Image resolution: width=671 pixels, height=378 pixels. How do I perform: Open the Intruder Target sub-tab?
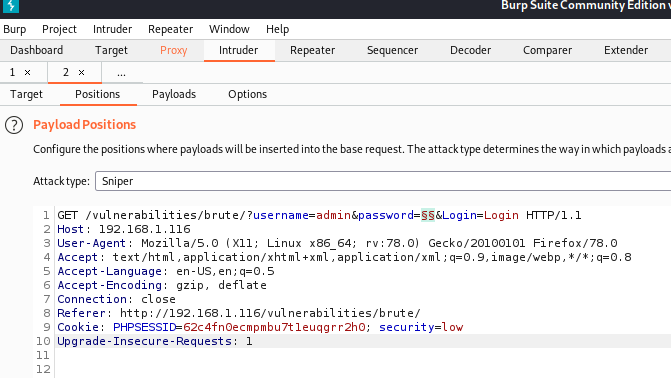(26, 94)
